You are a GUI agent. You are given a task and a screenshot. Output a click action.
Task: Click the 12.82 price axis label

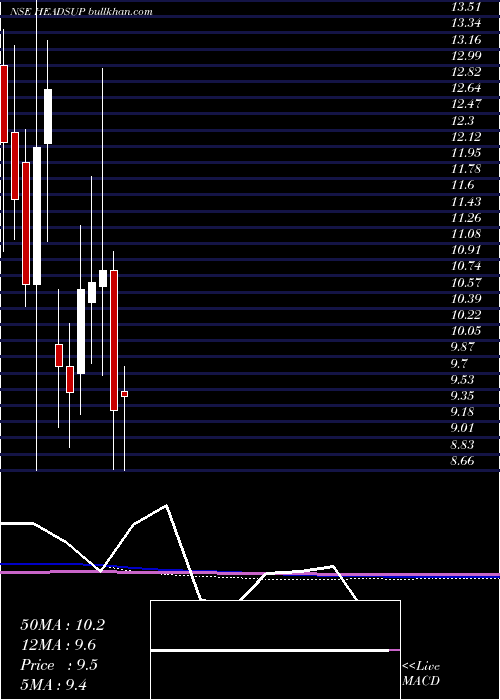pos(466,72)
